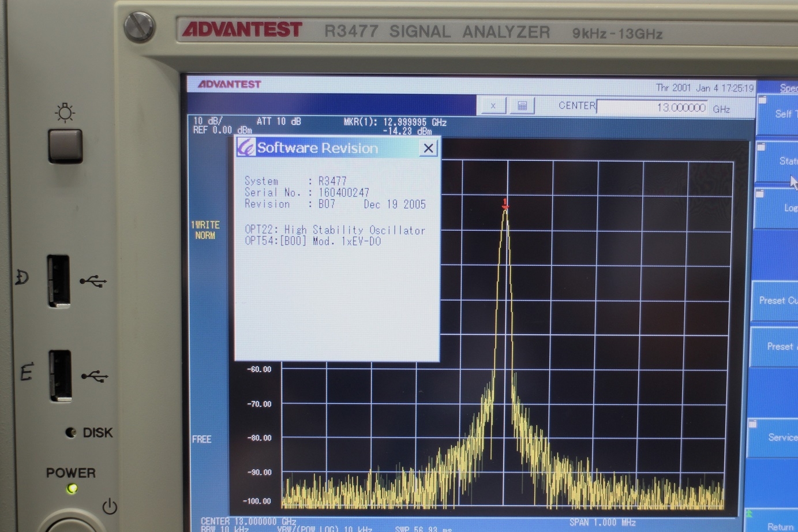Click the window icon on the Log softkey

(760, 194)
